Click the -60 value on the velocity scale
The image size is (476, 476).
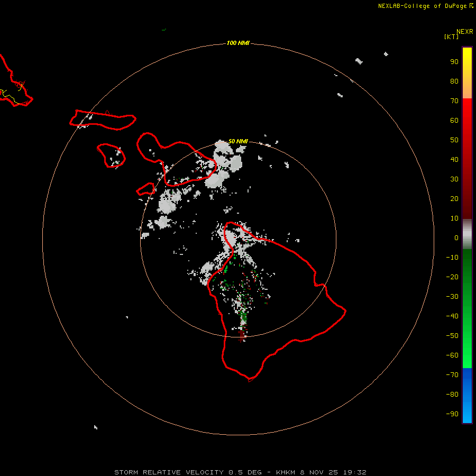tap(452, 355)
